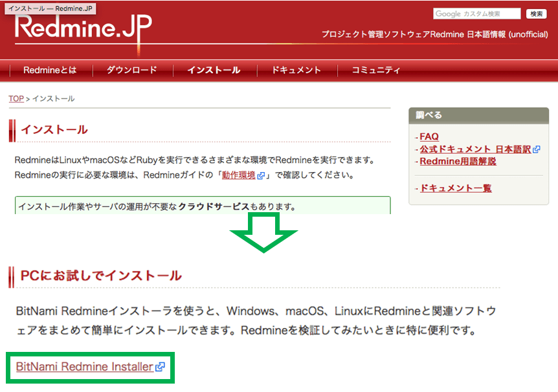Open the BitNami Redmine Installer link
Viewport: 558px width, 392px height.
85,367
